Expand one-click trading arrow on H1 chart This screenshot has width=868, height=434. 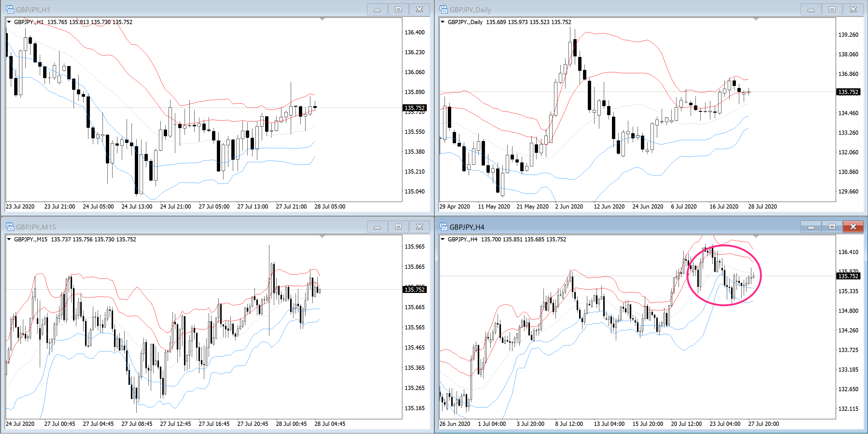[x=9, y=22]
